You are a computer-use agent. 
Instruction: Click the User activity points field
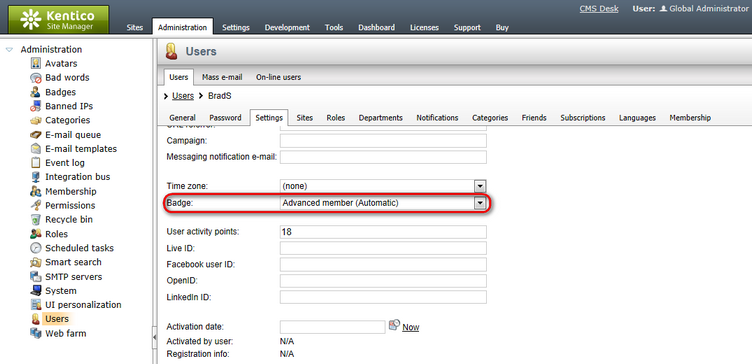(383, 232)
